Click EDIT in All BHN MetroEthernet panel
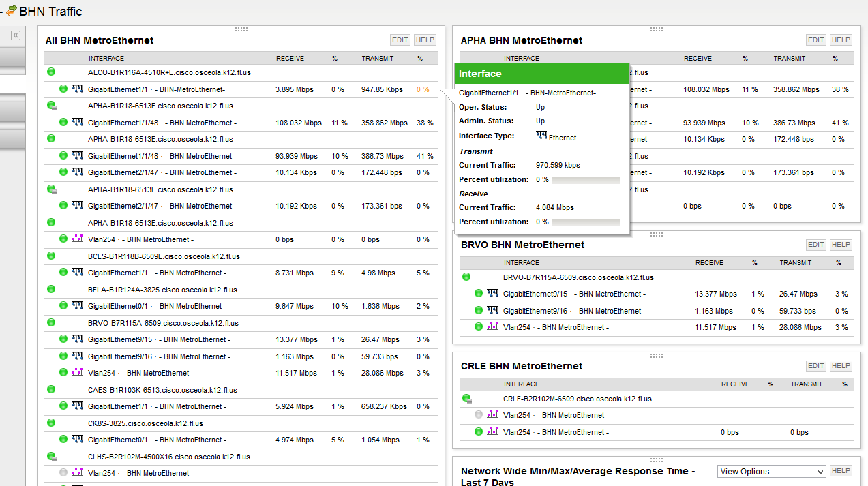868x486 pixels. (x=400, y=40)
